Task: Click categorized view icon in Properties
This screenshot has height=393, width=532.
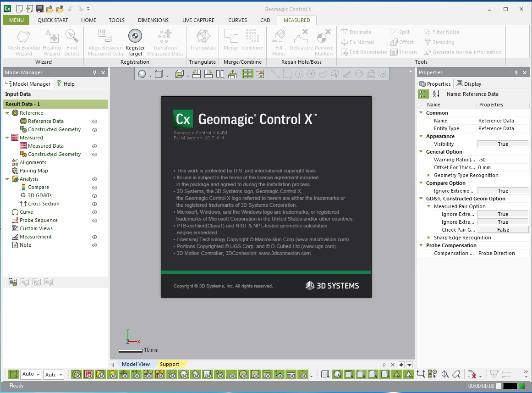Action: point(423,94)
